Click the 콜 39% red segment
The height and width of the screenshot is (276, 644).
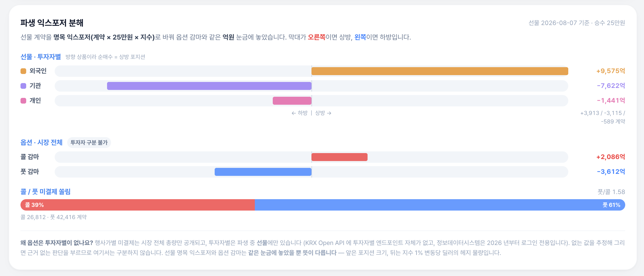(138, 205)
